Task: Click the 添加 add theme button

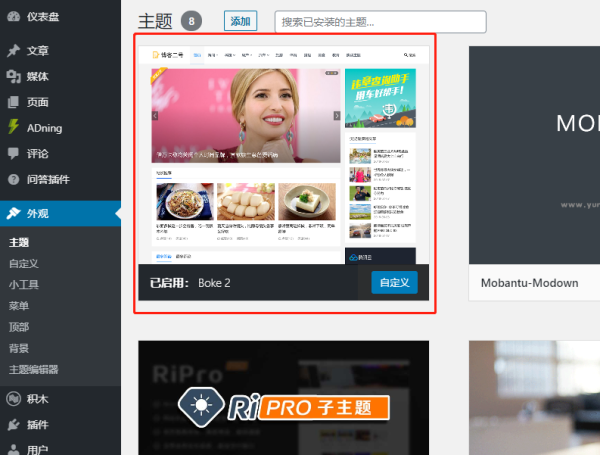Action: click(x=240, y=21)
